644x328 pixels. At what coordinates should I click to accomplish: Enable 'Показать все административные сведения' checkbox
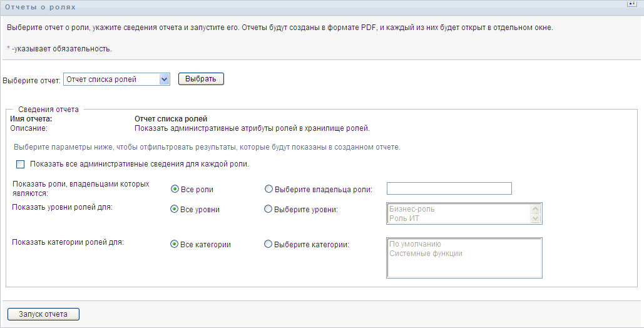[20, 165]
